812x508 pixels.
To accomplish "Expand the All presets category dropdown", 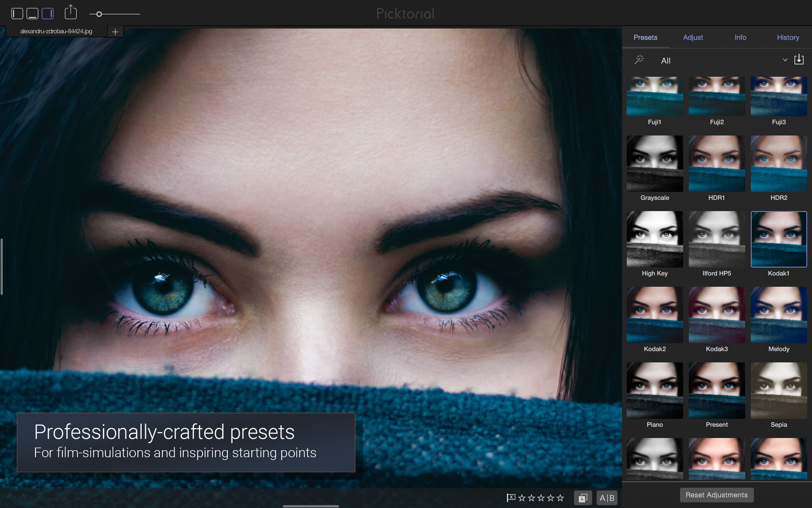I will click(724, 60).
